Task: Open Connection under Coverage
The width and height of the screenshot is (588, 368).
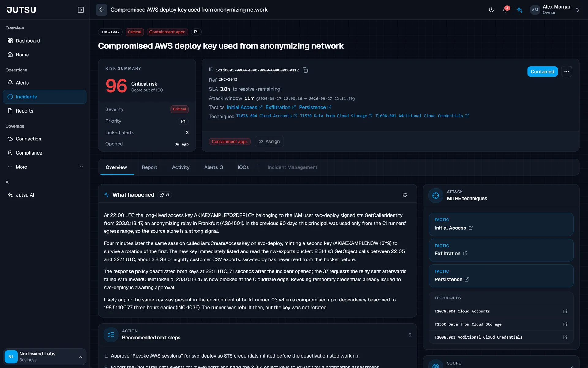Action: coord(45,139)
